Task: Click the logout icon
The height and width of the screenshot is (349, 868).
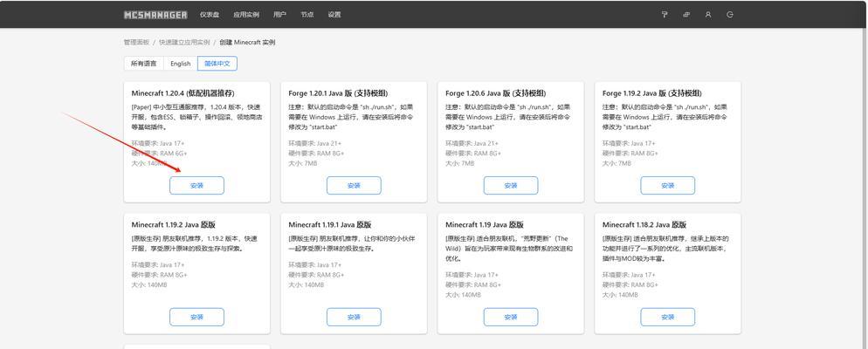Action: tap(730, 15)
